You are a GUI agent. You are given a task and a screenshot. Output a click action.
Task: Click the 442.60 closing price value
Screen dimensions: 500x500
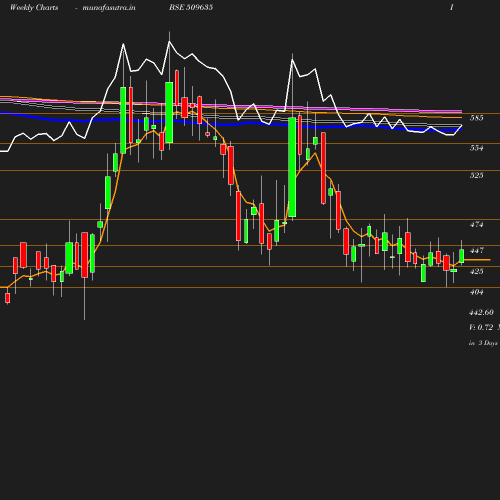(481, 312)
